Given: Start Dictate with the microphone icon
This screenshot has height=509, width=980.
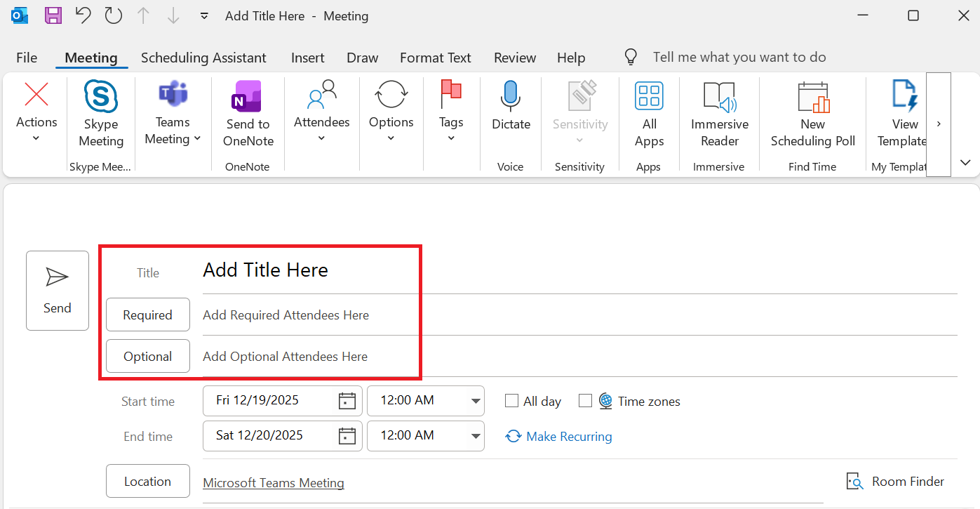Looking at the screenshot, I should pos(510,96).
